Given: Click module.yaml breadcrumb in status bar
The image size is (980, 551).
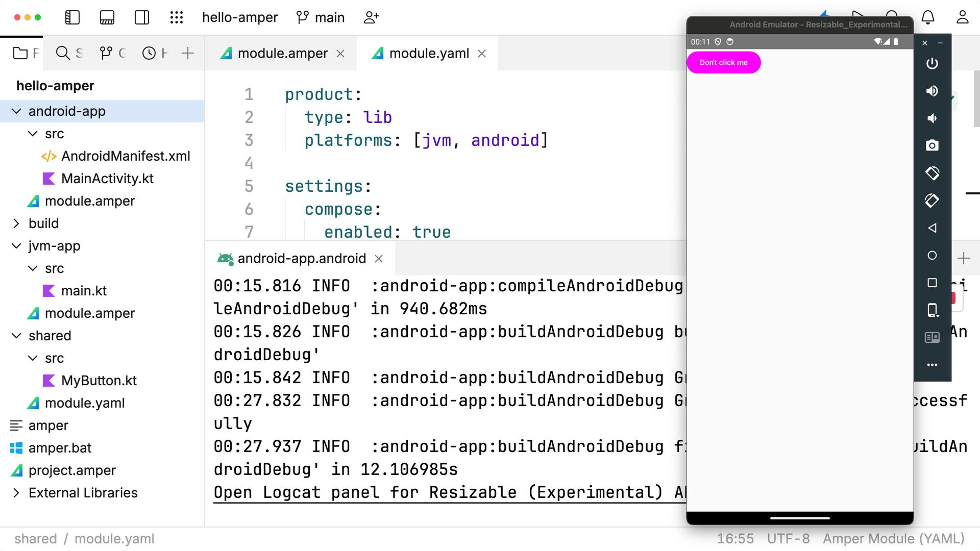Looking at the screenshot, I should point(114,539).
